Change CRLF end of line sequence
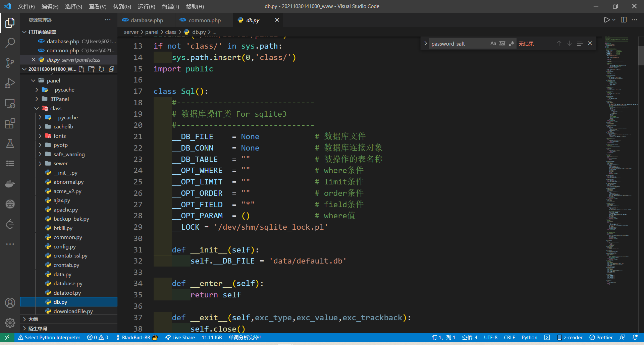This screenshot has height=345, width=644. pos(509,337)
